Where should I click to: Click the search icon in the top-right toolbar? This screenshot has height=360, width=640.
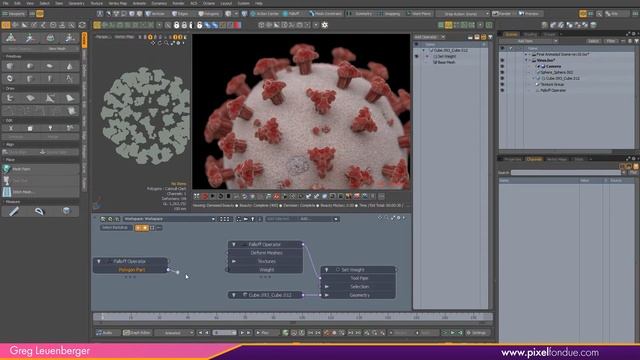coord(599,13)
